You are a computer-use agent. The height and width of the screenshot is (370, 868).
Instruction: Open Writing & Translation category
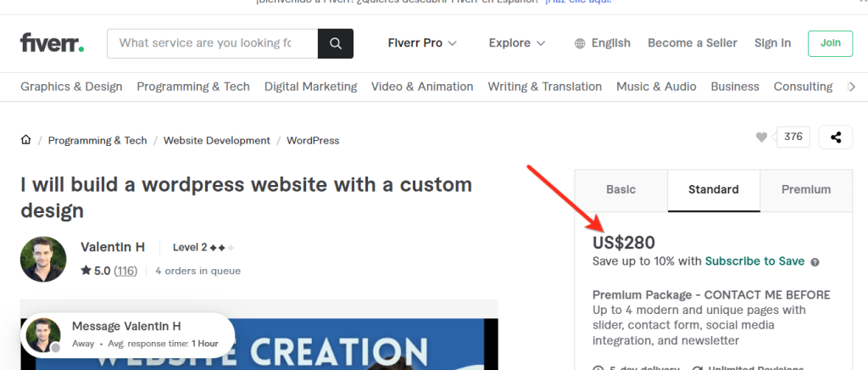[x=545, y=87]
